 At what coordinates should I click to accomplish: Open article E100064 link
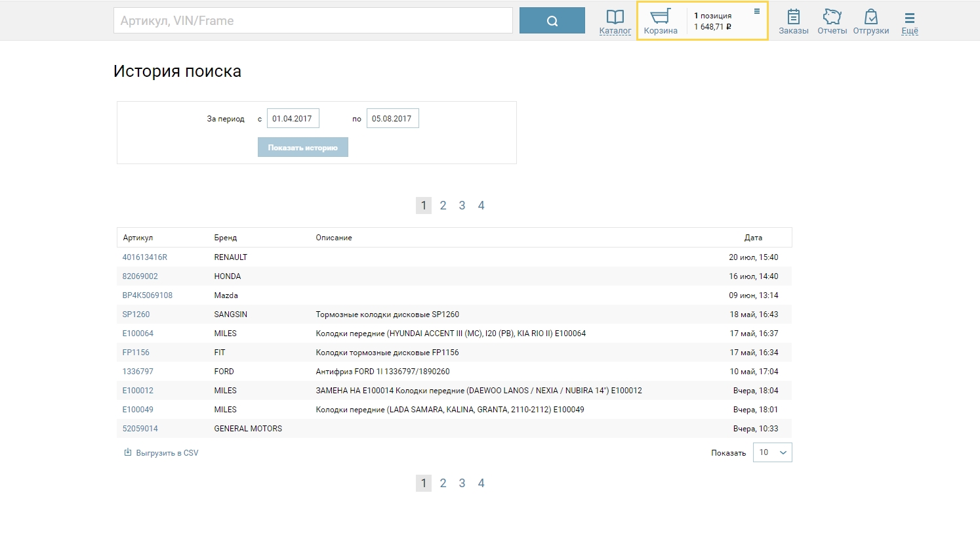click(138, 334)
